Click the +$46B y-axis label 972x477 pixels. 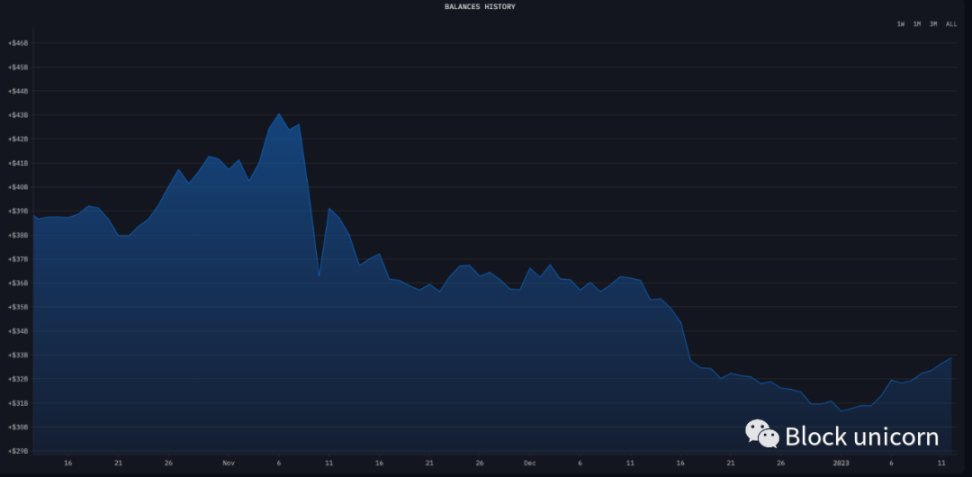click(18, 43)
